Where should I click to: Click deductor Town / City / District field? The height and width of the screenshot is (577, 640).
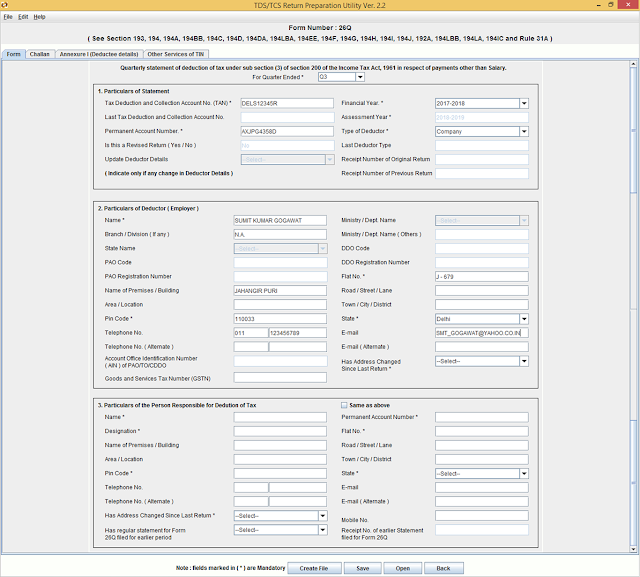[482, 305]
